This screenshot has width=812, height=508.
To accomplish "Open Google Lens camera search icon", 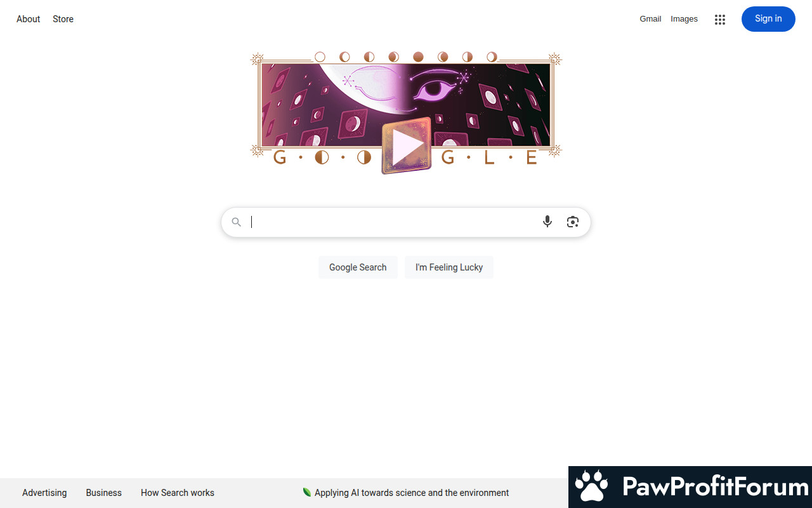I will point(573,222).
